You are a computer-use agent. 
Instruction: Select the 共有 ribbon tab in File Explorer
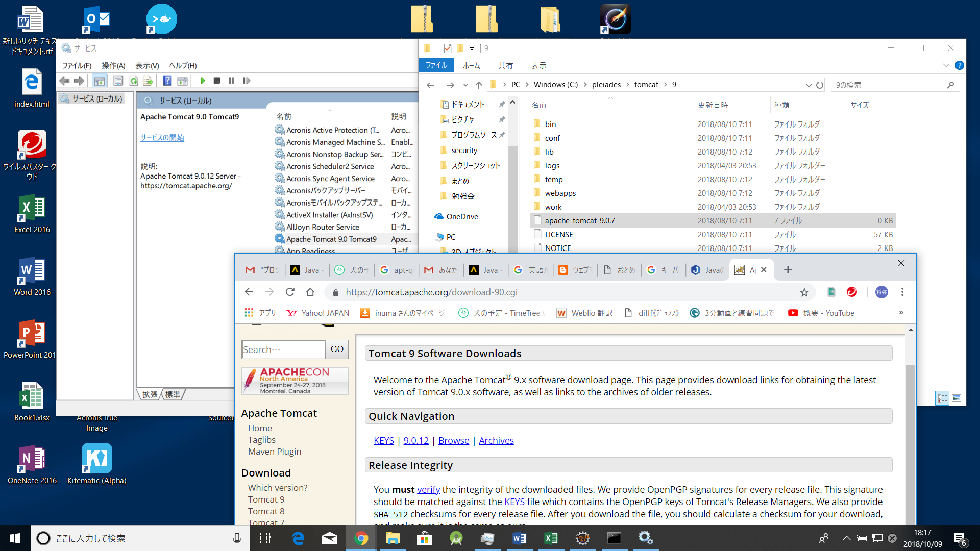click(x=505, y=65)
